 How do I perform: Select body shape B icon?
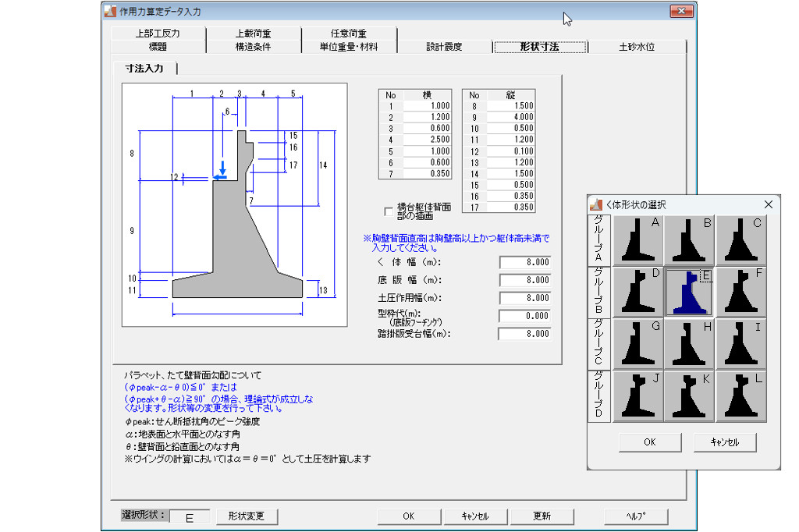tap(690, 240)
